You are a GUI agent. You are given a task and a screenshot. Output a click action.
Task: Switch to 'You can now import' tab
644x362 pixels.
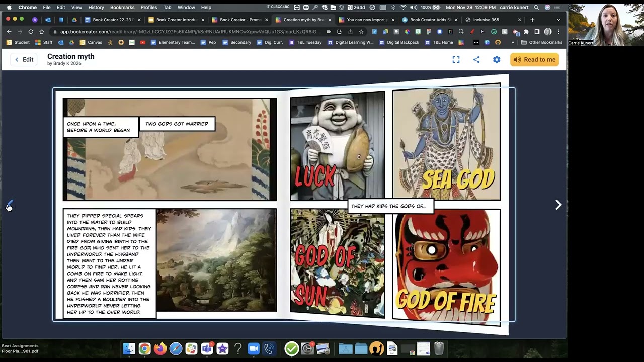pos(367,20)
